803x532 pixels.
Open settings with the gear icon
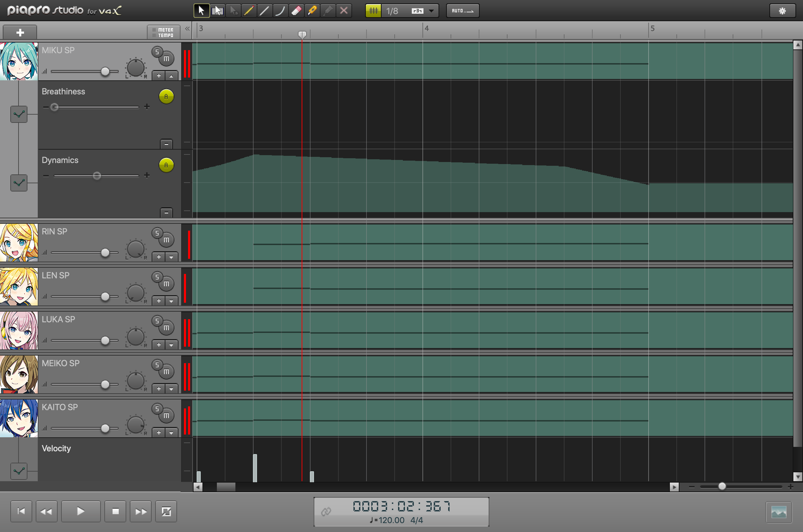tap(782, 11)
